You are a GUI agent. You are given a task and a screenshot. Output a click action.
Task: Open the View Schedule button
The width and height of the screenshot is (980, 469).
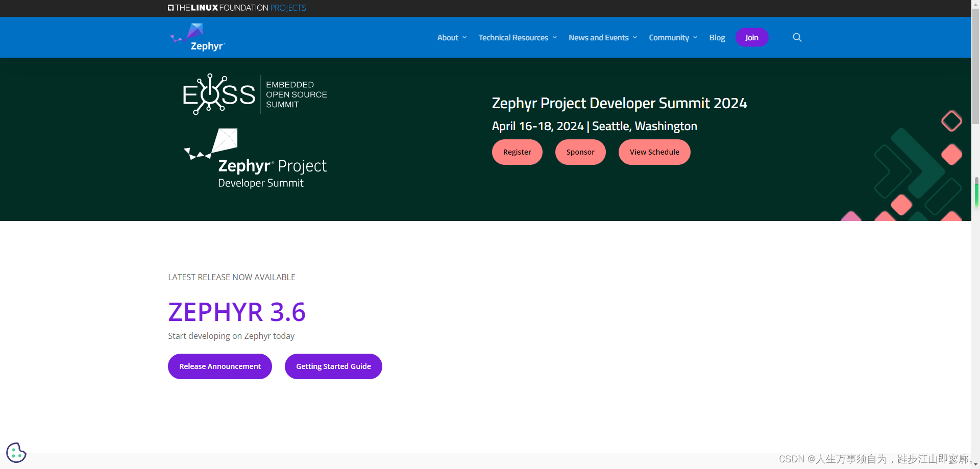click(654, 152)
